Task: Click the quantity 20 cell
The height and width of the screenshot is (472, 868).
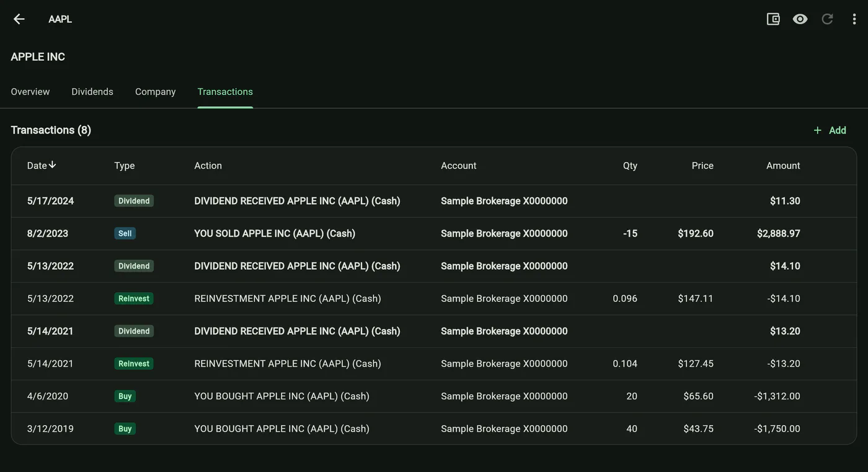Action: click(632, 396)
